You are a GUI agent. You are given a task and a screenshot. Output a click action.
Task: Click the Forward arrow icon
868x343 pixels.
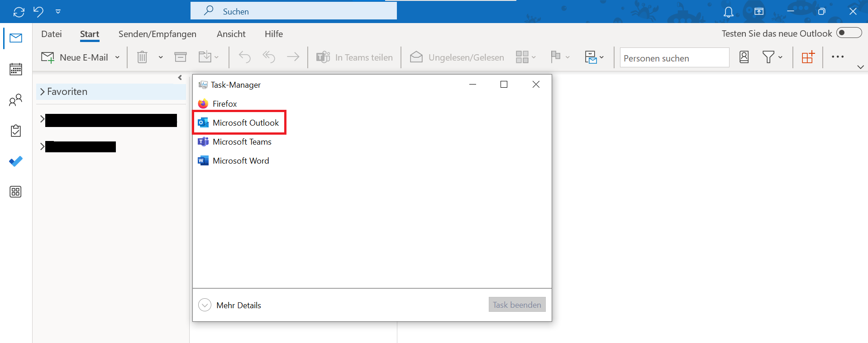click(293, 57)
